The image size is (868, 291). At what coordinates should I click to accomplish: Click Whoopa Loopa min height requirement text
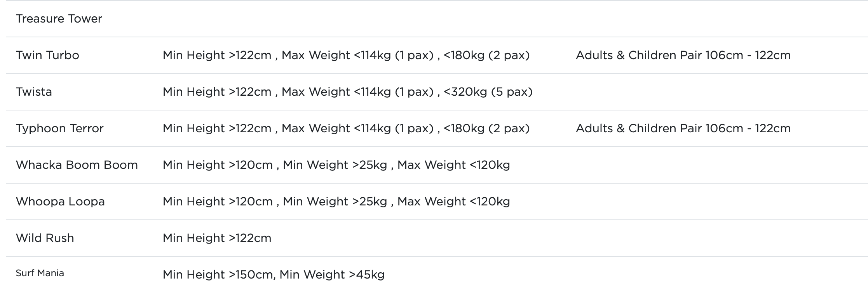coord(218,202)
